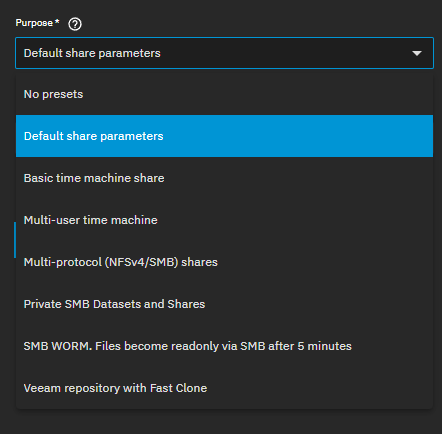Click the Purpose combo box field
The width and height of the screenshot is (442, 434).
224,53
